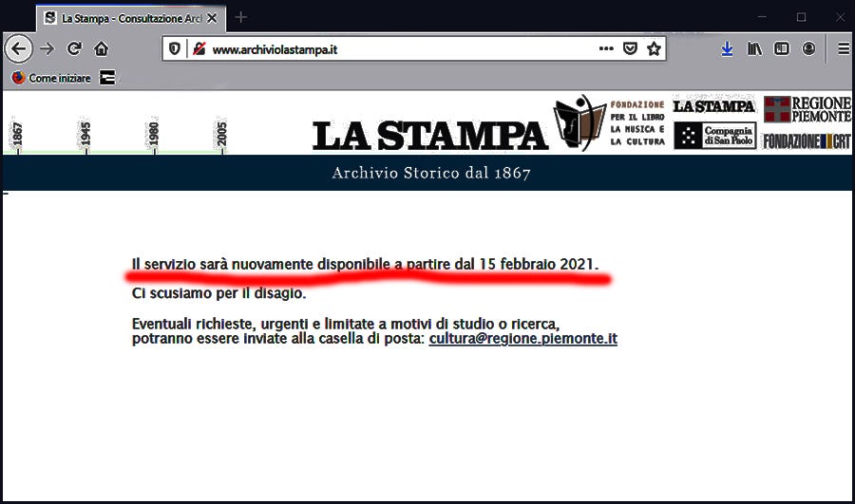Open the black bookmark icon beside Come iniziare
This screenshot has width=855, height=504.
pos(107,78)
